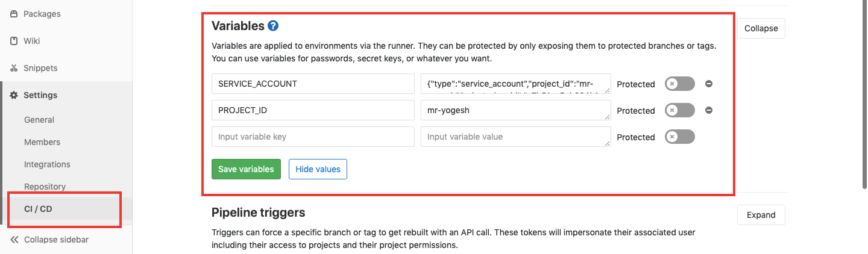Toggle Protected for PROJECT_ID variable
868x254 pixels.
pos(680,110)
